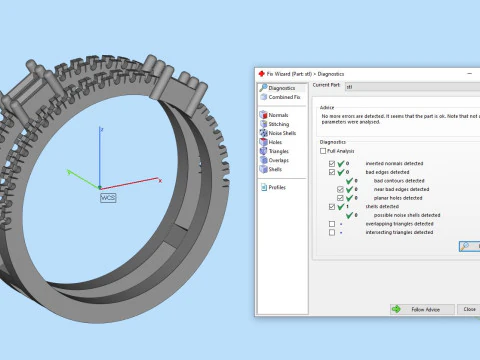The height and width of the screenshot is (360, 480).
Task: Toggle bad edges detected checkbox
Action: click(332, 172)
